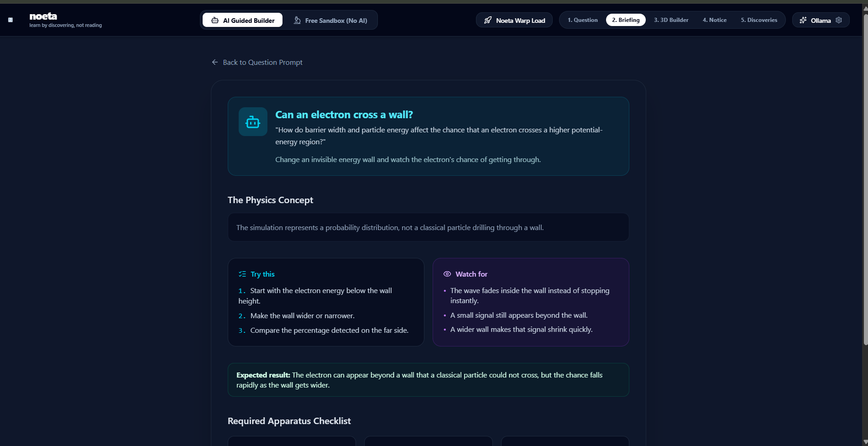868x446 pixels.
Task: Open the 3. 3D Builder step
Action: [x=671, y=20]
